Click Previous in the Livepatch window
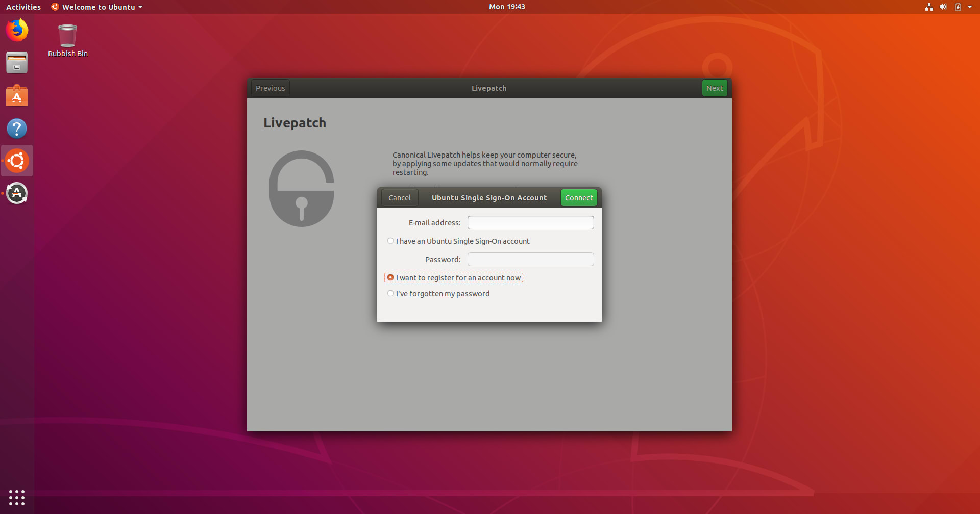Screen dimensions: 980x514 [271, 88]
